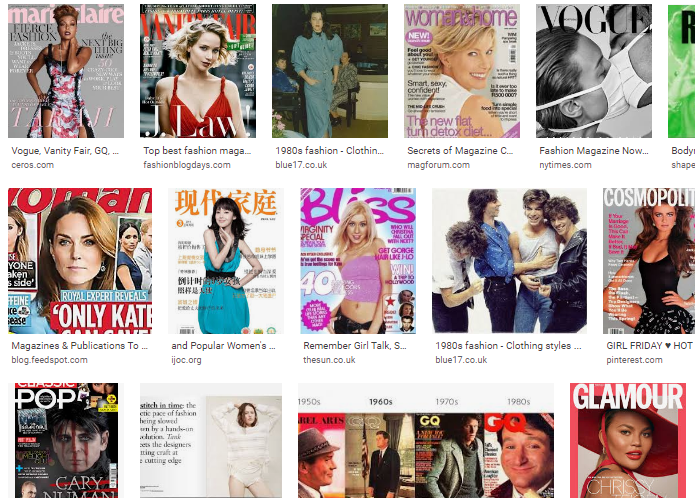The height and width of the screenshot is (498, 695).
Task: Visit the blog.feedspot.com source link
Action: [x=49, y=360]
